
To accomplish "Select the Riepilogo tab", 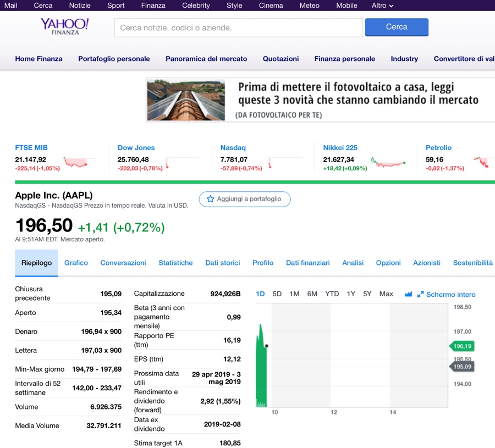I will click(36, 263).
